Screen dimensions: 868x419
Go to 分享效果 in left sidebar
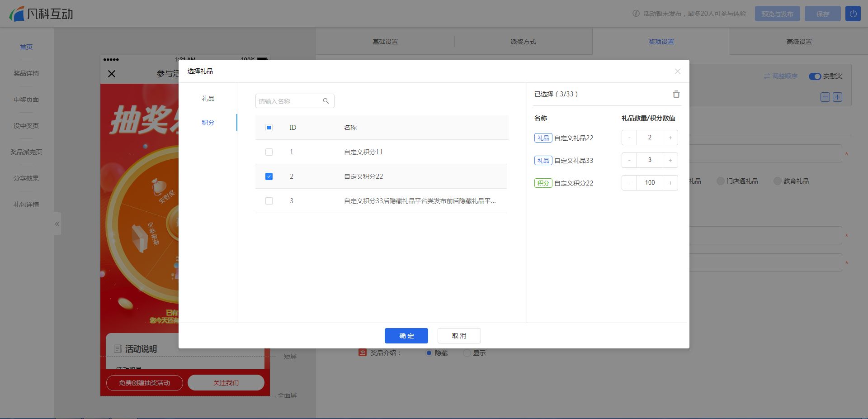point(26,178)
